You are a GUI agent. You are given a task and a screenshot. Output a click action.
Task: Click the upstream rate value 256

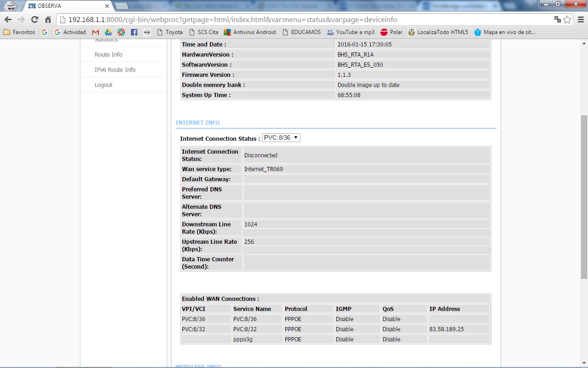click(x=249, y=242)
